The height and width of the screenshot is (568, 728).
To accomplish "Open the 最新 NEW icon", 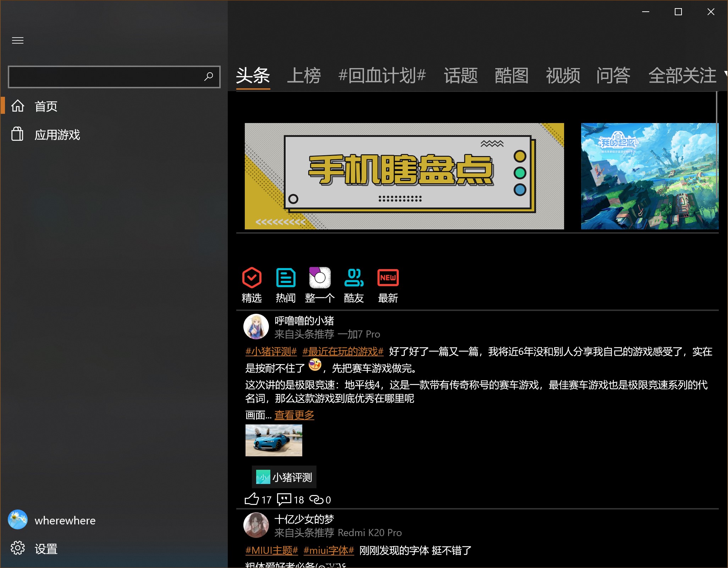I will pyautogui.click(x=388, y=278).
